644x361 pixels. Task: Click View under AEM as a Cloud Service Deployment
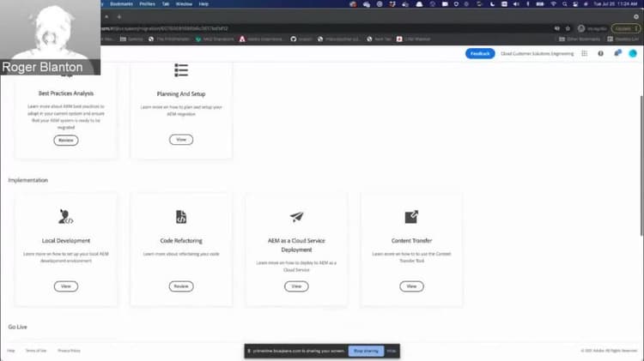coord(296,286)
